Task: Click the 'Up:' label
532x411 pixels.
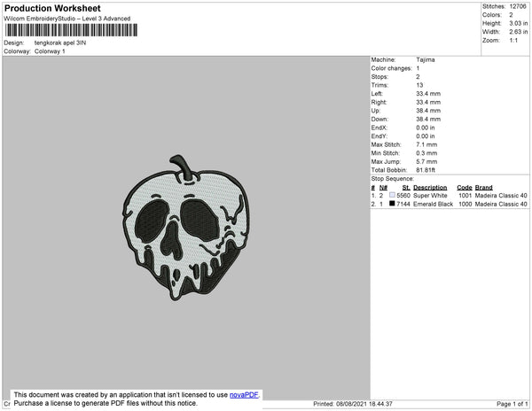Action: (376, 111)
